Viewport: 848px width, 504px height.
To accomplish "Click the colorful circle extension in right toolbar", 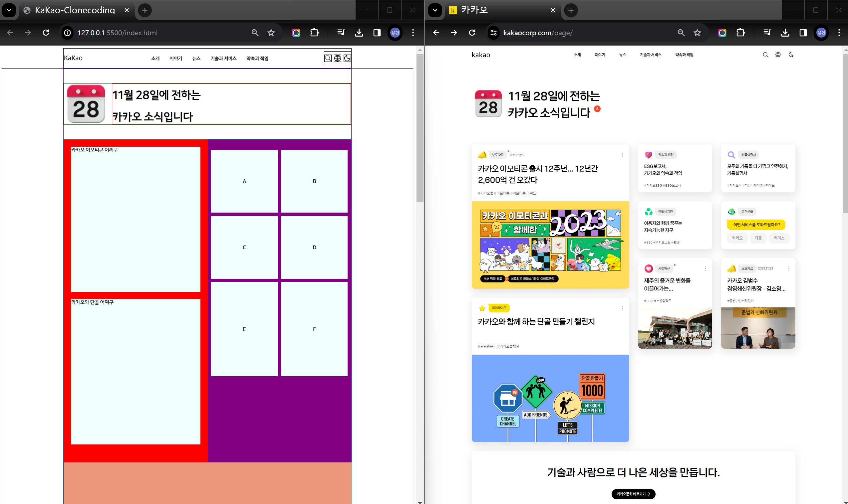I will tap(722, 33).
